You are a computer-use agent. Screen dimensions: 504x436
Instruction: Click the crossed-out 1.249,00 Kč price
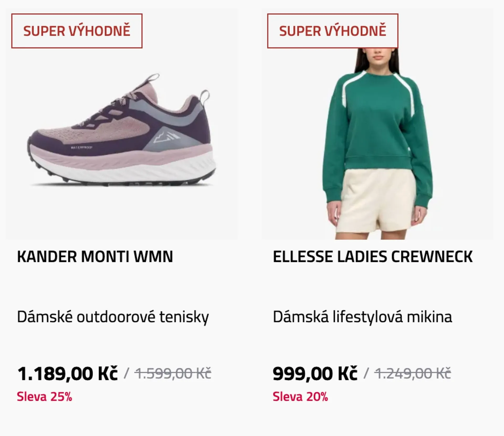(413, 373)
